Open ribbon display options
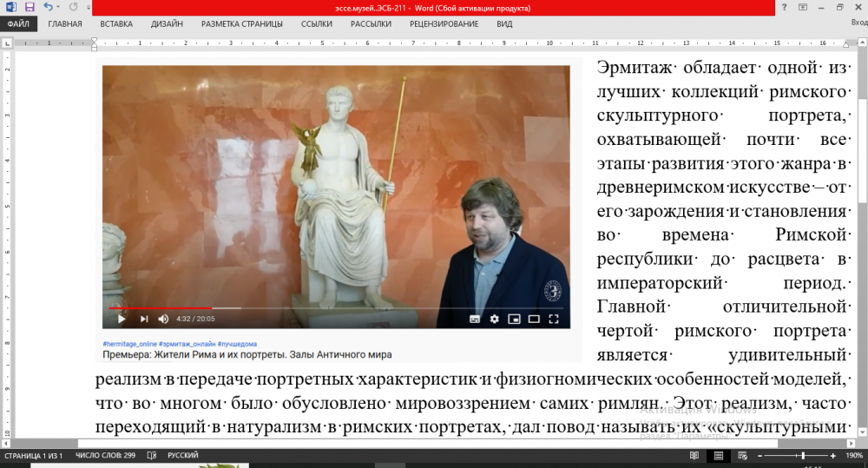 [x=802, y=7]
